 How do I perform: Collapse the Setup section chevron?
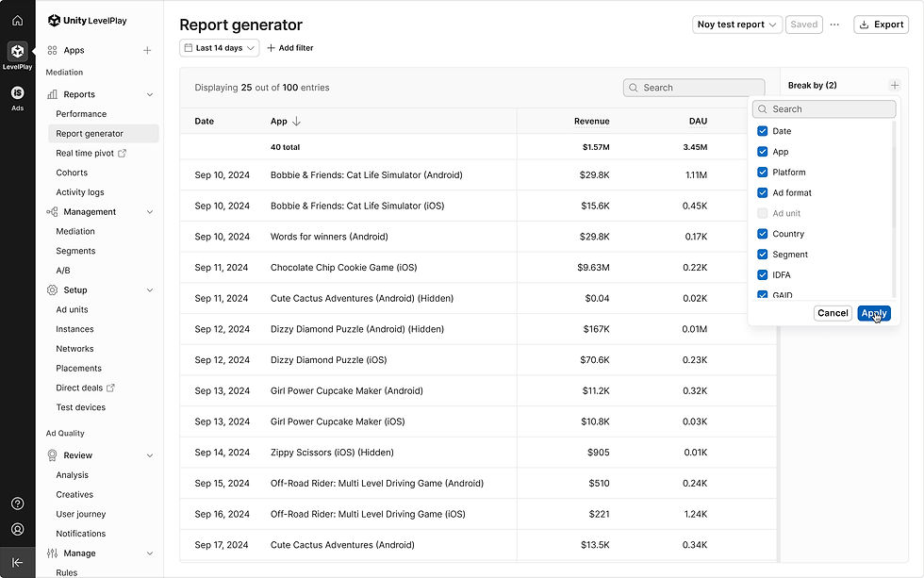point(150,289)
